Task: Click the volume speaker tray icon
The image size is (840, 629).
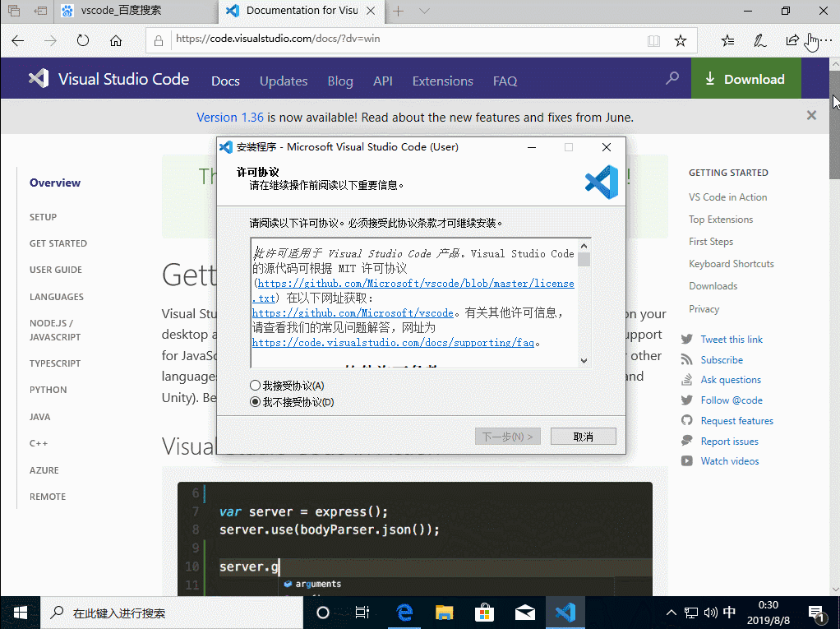Action: click(x=711, y=613)
